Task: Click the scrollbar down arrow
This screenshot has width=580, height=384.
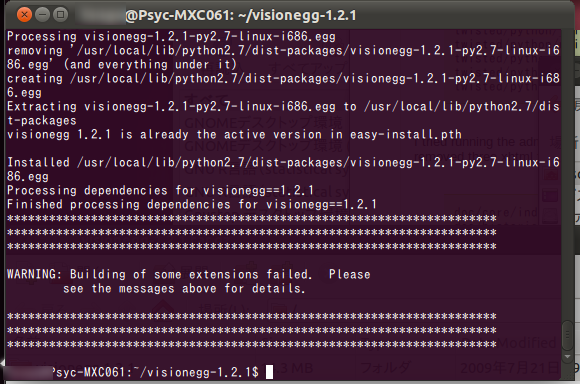Action: 567,357
